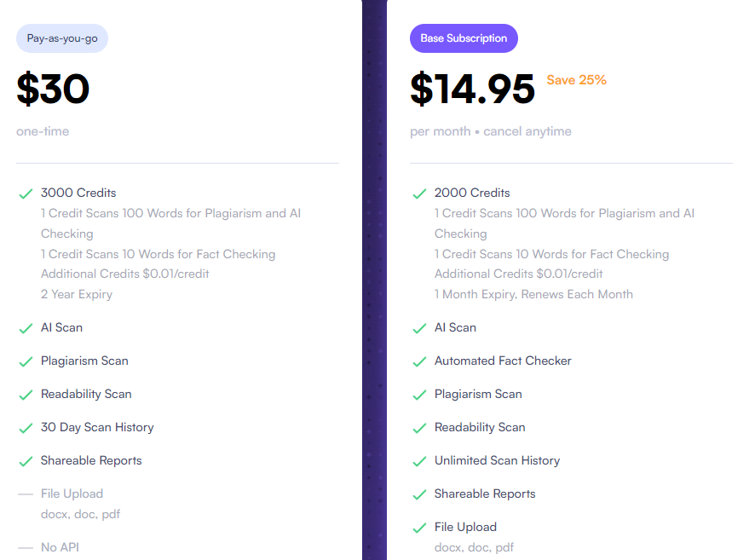755x560 pixels.
Task: Click the $30 one-time price
Action: pos(53,89)
